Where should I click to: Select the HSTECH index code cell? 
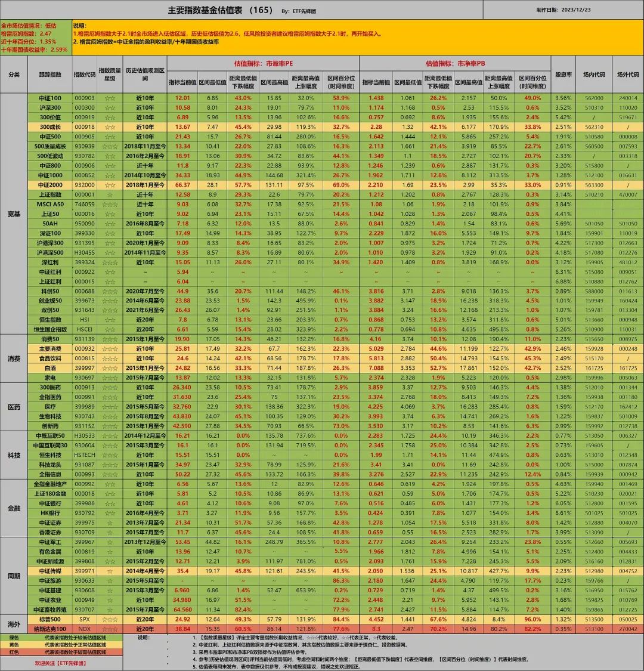pyautogui.click(x=84, y=455)
